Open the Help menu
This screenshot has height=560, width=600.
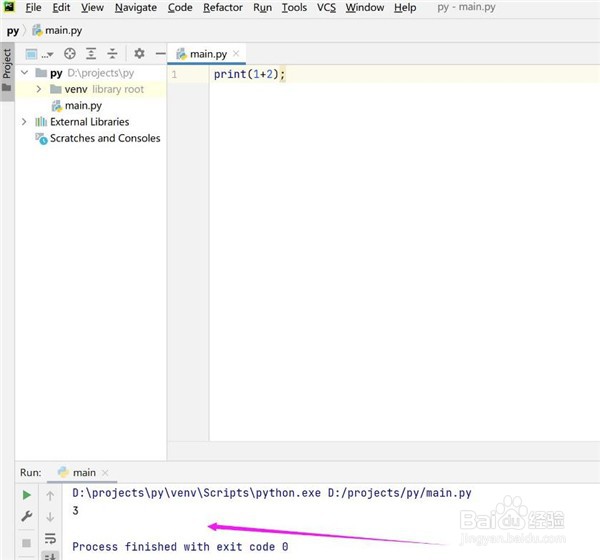click(x=405, y=8)
